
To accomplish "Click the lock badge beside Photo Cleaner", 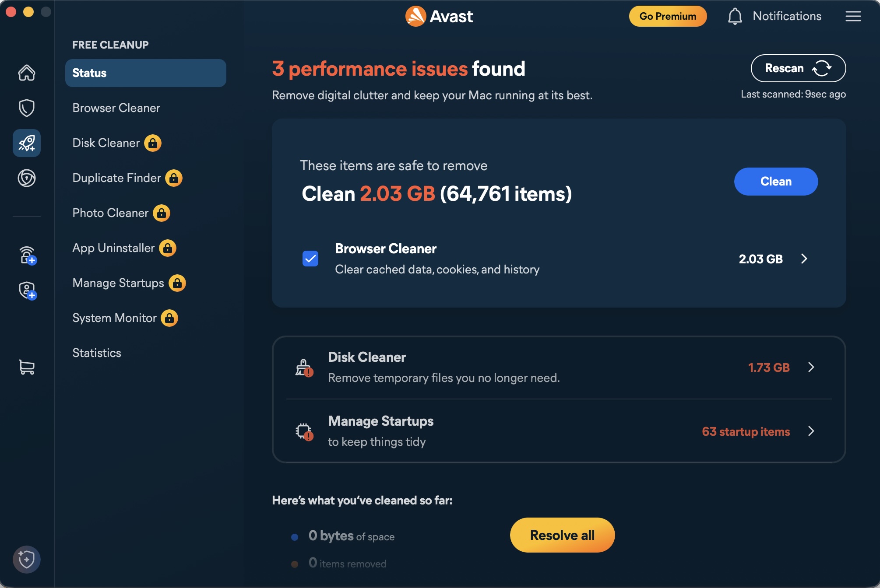I will tap(162, 213).
